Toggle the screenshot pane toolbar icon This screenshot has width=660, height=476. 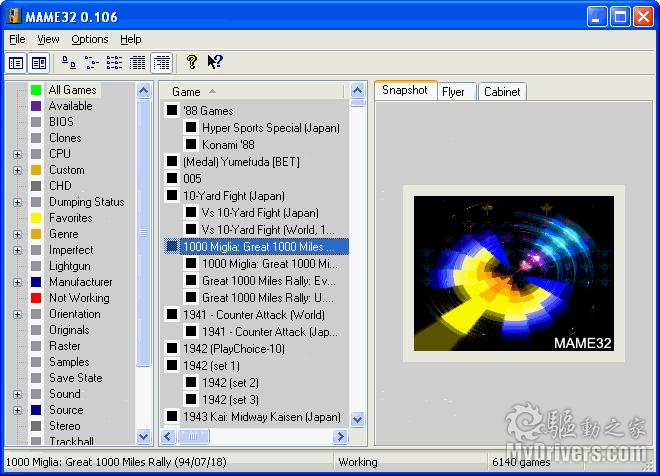pos(39,63)
